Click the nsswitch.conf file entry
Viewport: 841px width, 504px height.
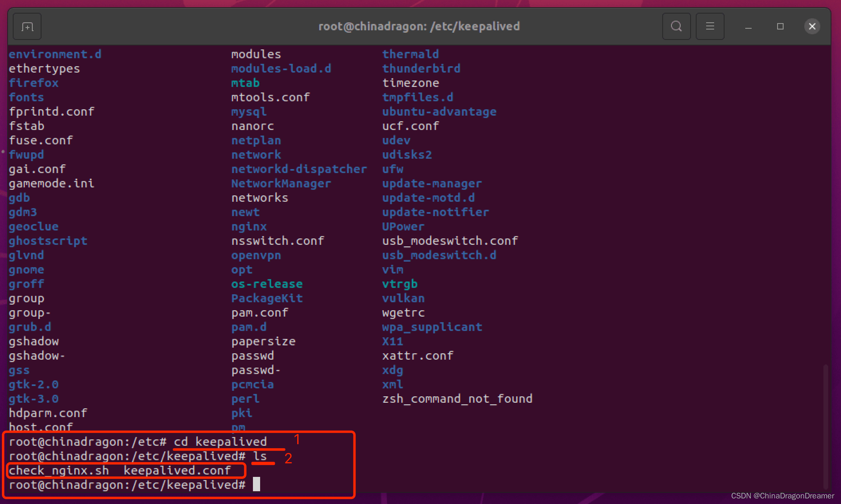click(x=278, y=241)
